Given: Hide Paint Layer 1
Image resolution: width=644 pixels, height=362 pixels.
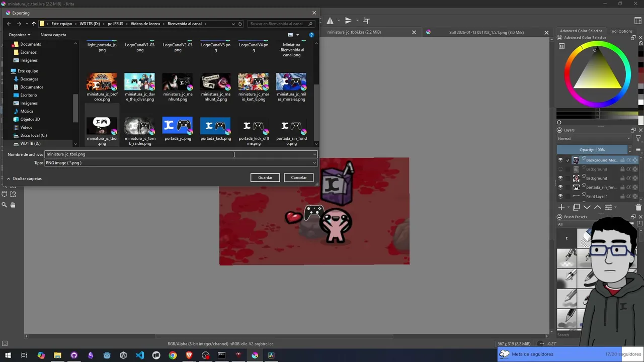Looking at the screenshot, I should tap(560, 196).
